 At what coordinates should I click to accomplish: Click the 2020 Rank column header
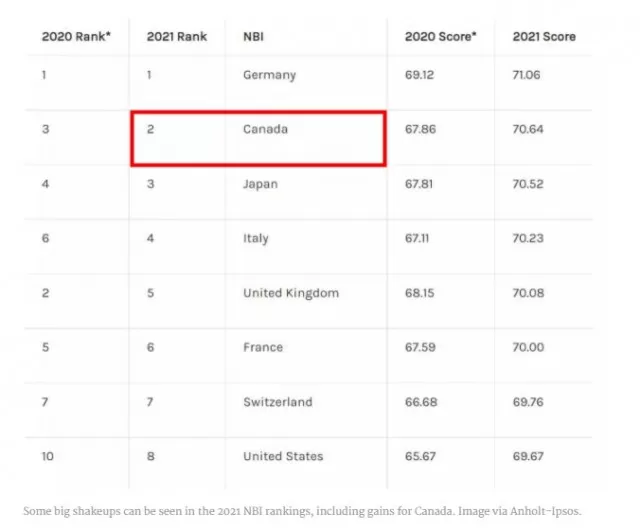tap(76, 37)
